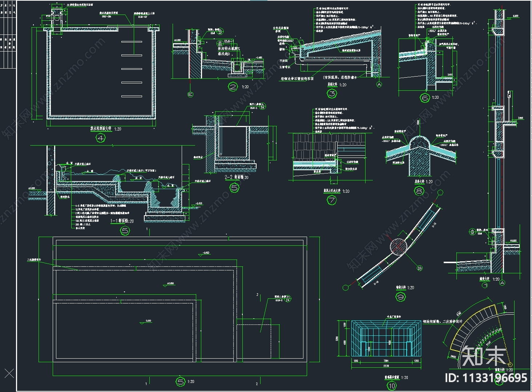The width and height of the screenshot is (532, 392).
Task: Click reference bubble 24 above the 2-2 section
Action: [x=262, y=106]
